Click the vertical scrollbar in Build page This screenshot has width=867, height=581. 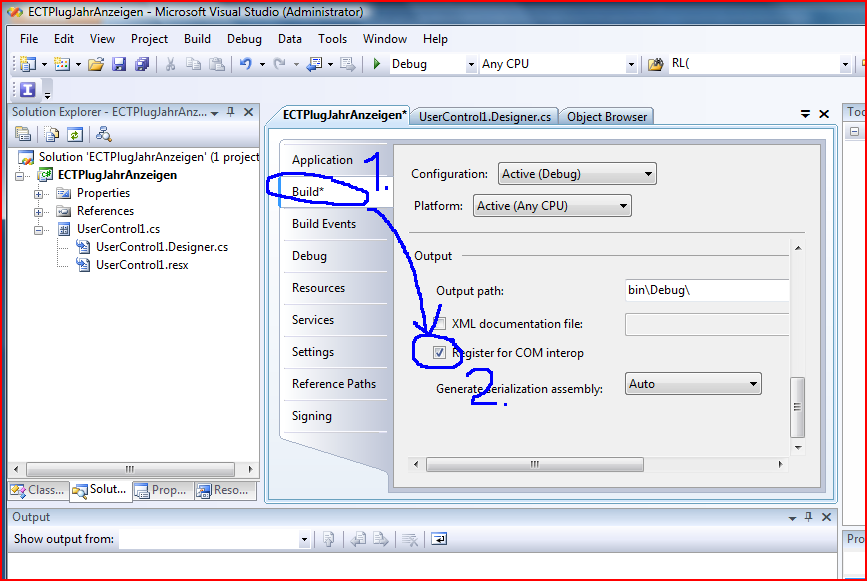point(797,407)
